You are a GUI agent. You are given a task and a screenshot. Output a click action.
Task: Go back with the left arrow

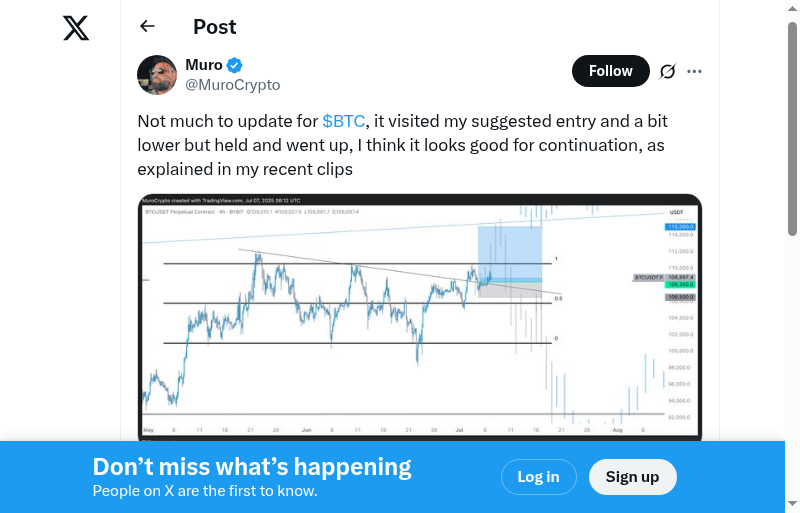coord(148,27)
